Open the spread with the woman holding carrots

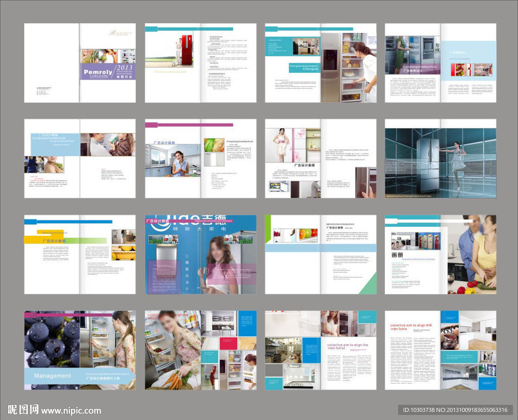(x=200, y=350)
